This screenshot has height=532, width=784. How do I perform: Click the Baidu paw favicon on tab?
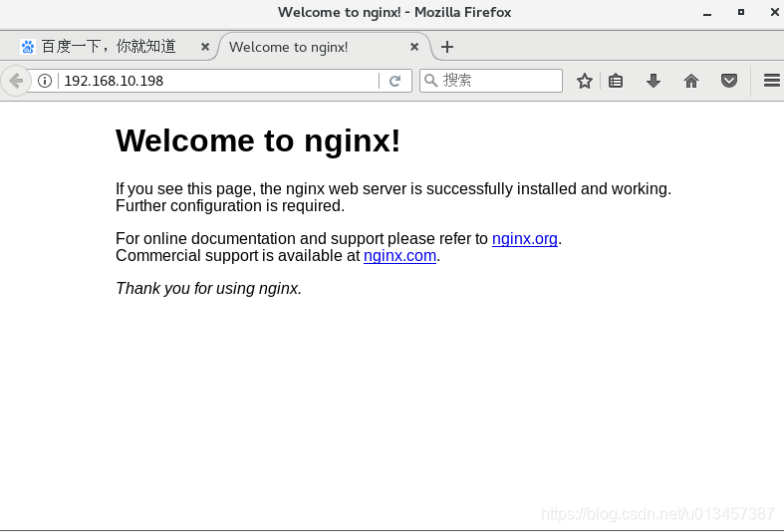28,47
